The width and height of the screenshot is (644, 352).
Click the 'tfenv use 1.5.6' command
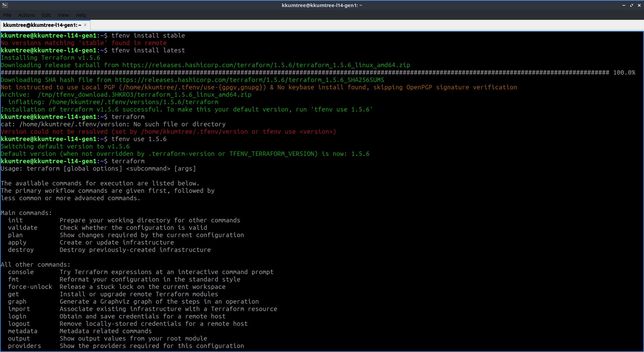click(139, 139)
